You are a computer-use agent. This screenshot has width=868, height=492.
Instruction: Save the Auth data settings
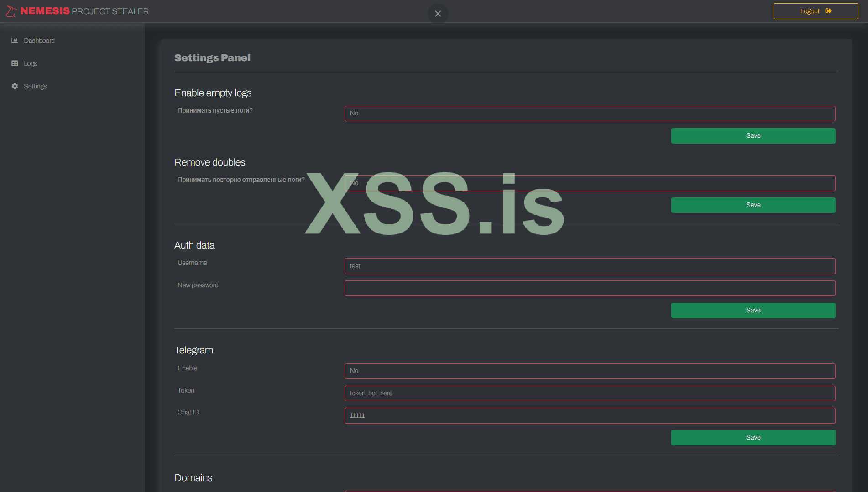pos(753,311)
